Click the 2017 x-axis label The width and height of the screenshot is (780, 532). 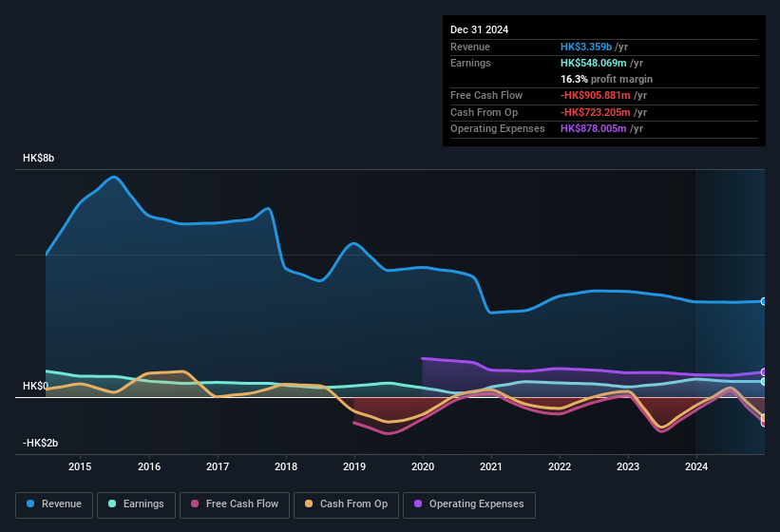[218, 466]
